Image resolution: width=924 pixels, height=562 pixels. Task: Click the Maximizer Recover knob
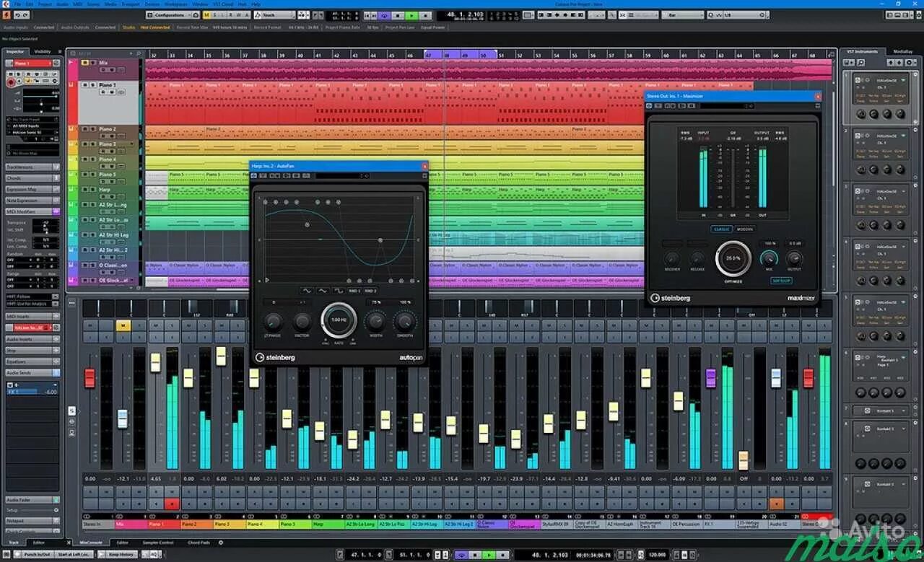(x=672, y=259)
